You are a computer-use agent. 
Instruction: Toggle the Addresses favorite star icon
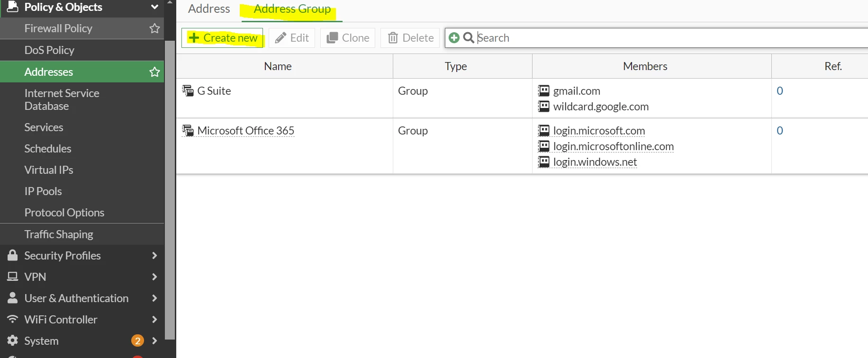[x=154, y=72]
